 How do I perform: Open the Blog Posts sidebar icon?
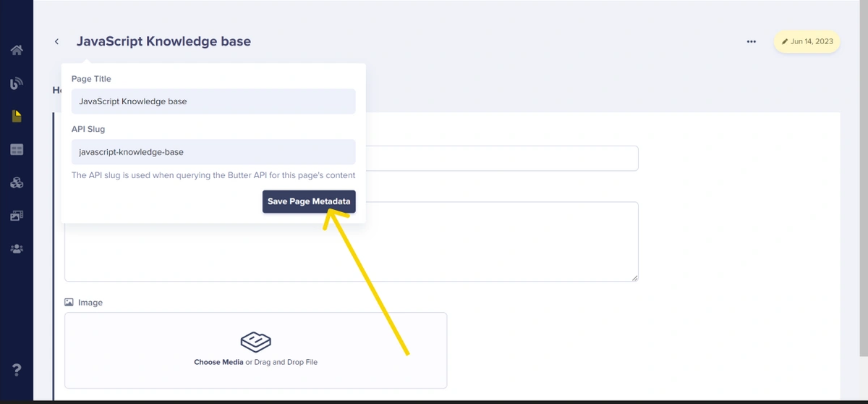coord(17,83)
